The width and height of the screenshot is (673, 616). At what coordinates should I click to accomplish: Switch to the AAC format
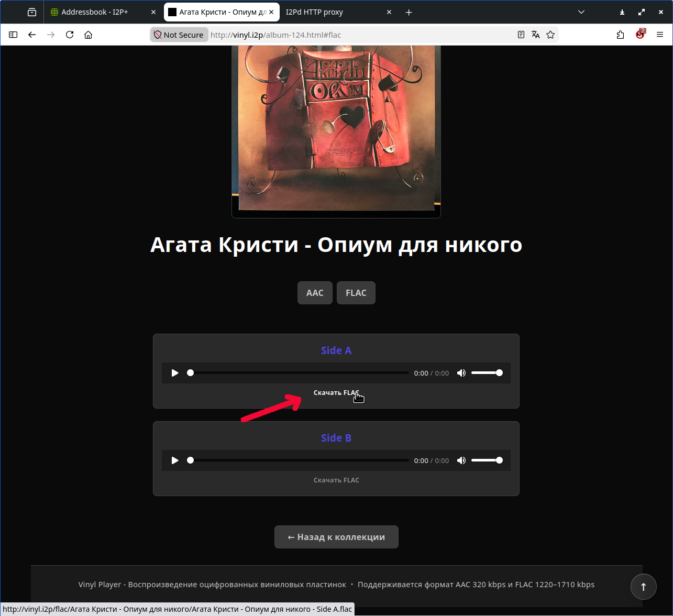tap(315, 293)
